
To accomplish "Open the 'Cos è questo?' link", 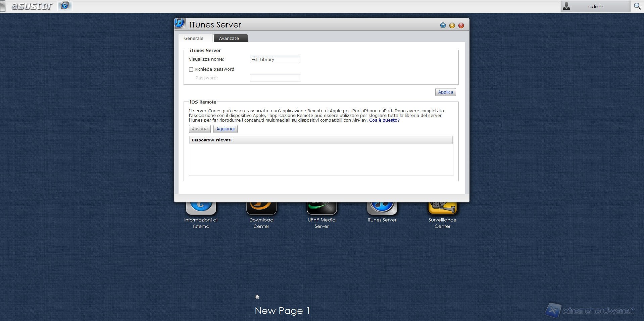I will (384, 120).
